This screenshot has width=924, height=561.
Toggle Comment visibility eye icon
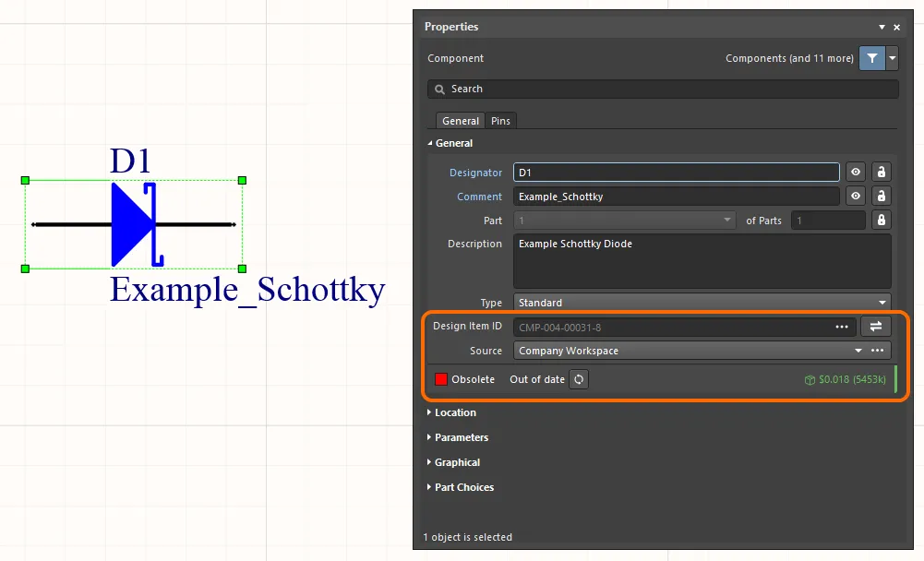(x=856, y=196)
